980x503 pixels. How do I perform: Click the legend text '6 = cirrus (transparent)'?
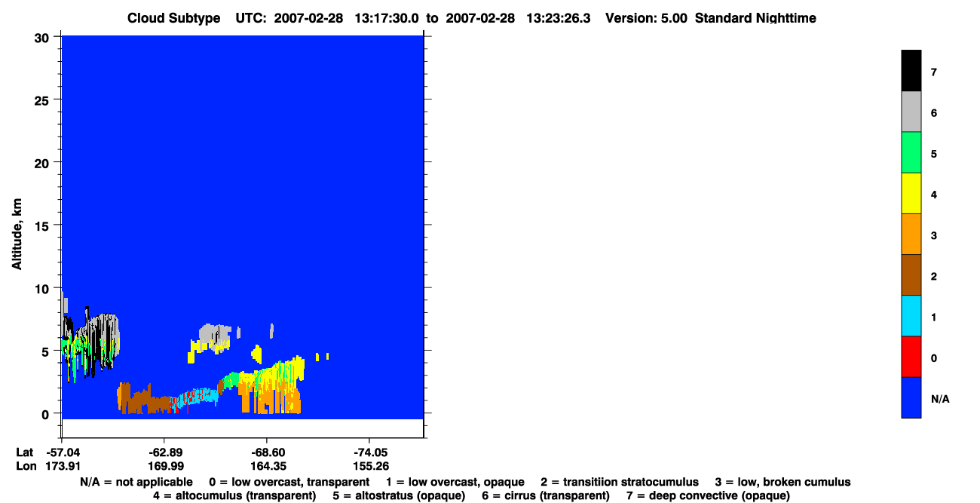click(546, 495)
